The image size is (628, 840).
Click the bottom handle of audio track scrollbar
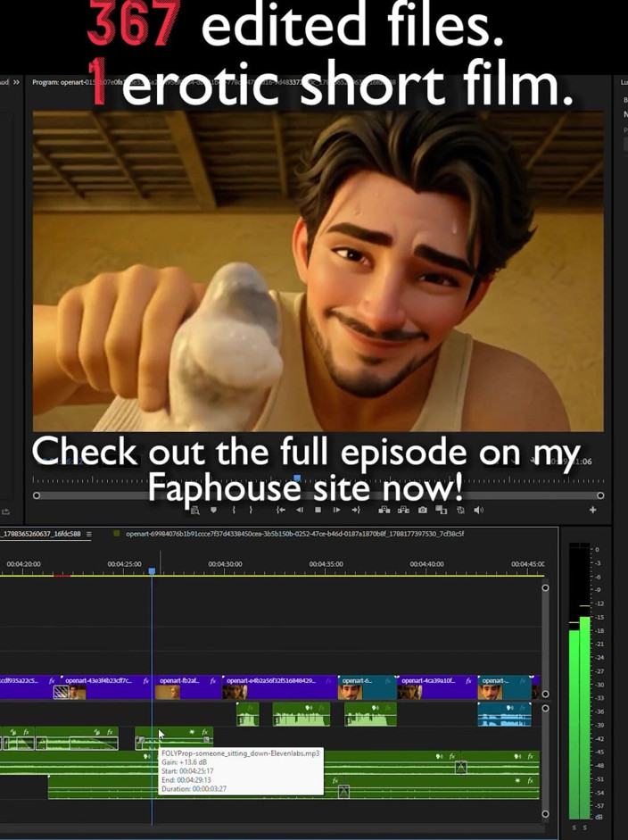coord(545,814)
